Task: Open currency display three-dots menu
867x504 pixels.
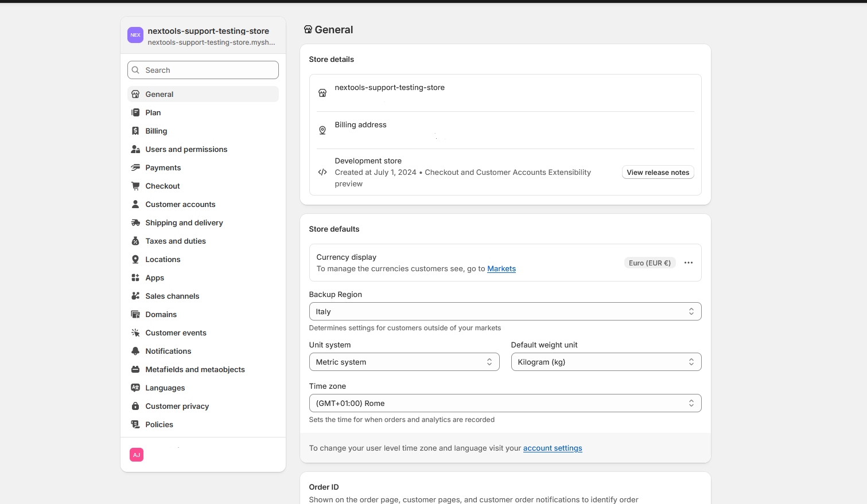Action: (689, 263)
